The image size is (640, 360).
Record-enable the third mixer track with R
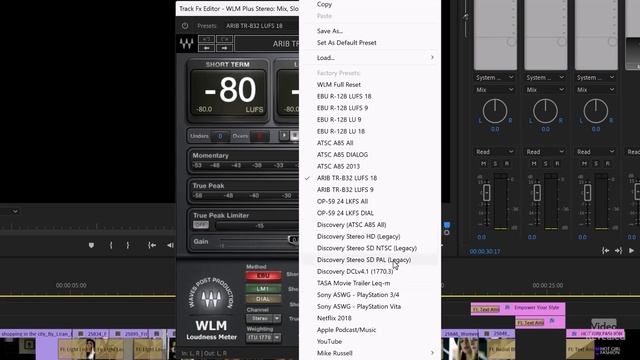(x=608, y=163)
